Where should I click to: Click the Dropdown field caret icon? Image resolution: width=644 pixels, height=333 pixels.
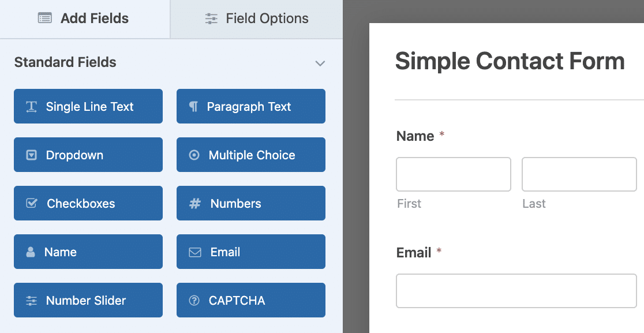click(31, 155)
